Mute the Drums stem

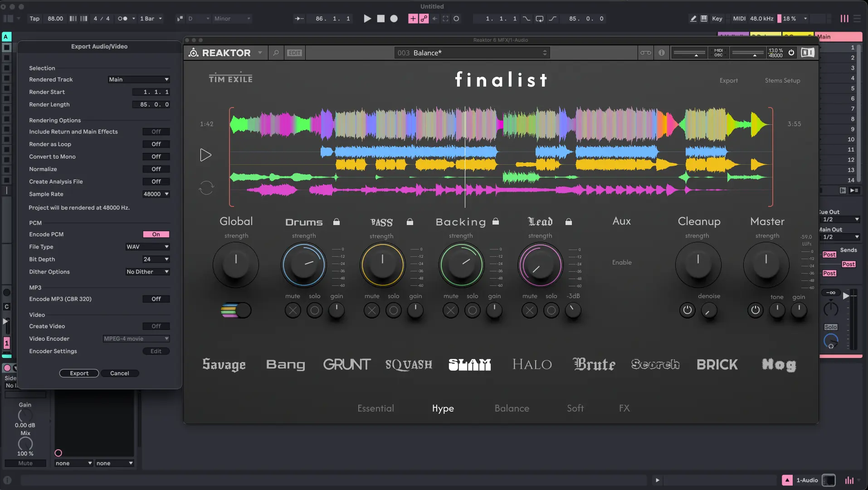click(x=293, y=310)
